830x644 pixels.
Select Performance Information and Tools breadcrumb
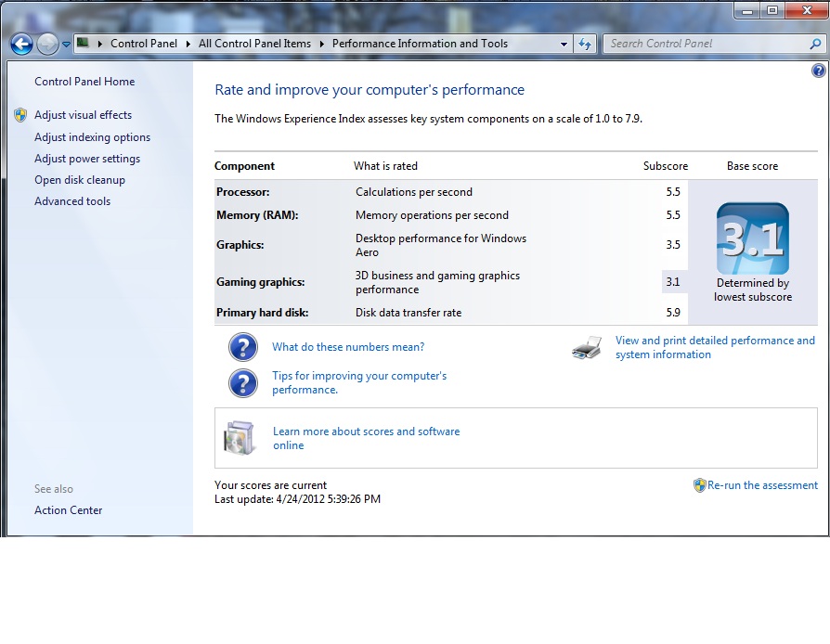coord(420,44)
